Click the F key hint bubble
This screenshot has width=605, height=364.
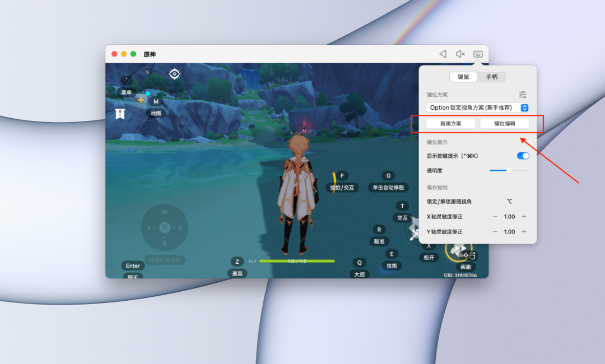(x=342, y=175)
